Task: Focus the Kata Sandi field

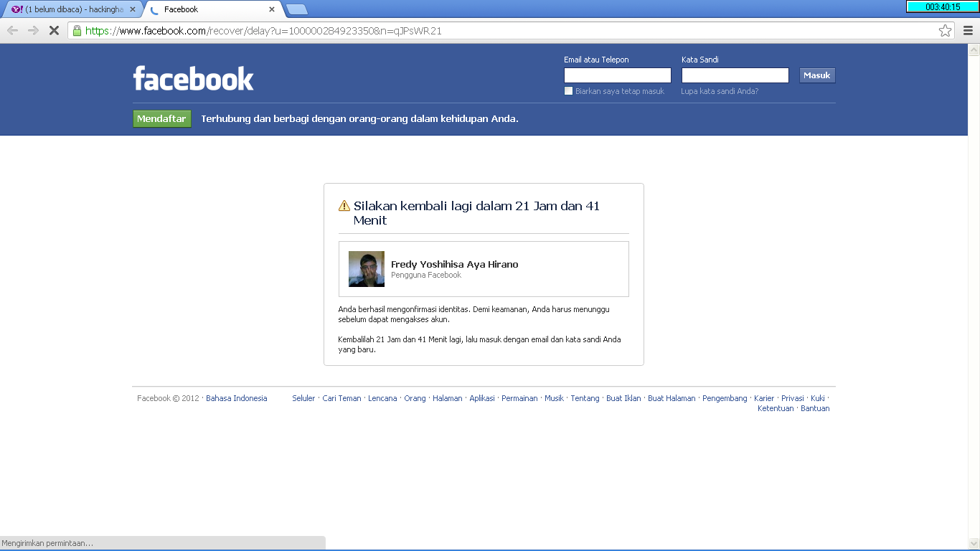Action: click(735, 75)
